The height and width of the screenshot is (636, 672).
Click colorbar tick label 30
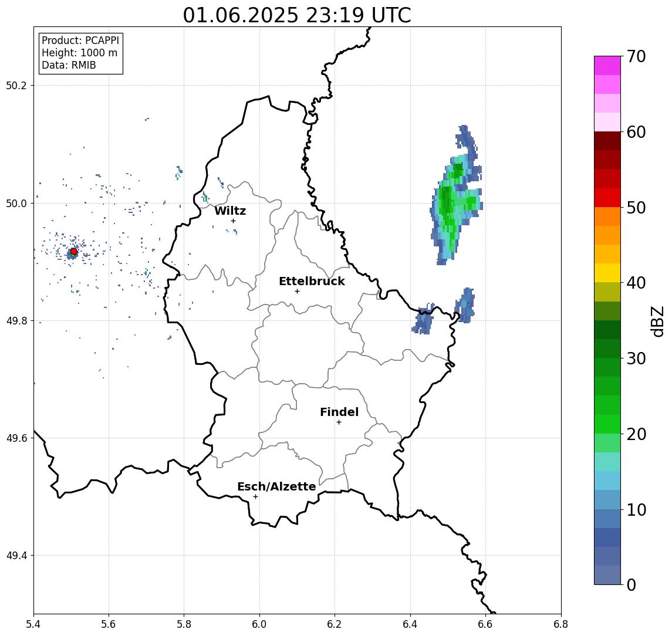click(x=636, y=358)
